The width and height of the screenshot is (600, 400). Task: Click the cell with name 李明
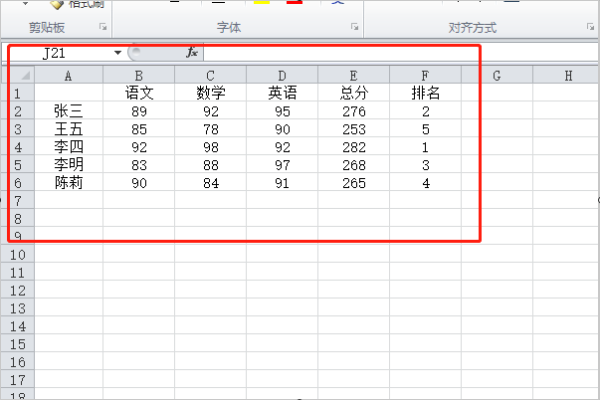tap(68, 165)
